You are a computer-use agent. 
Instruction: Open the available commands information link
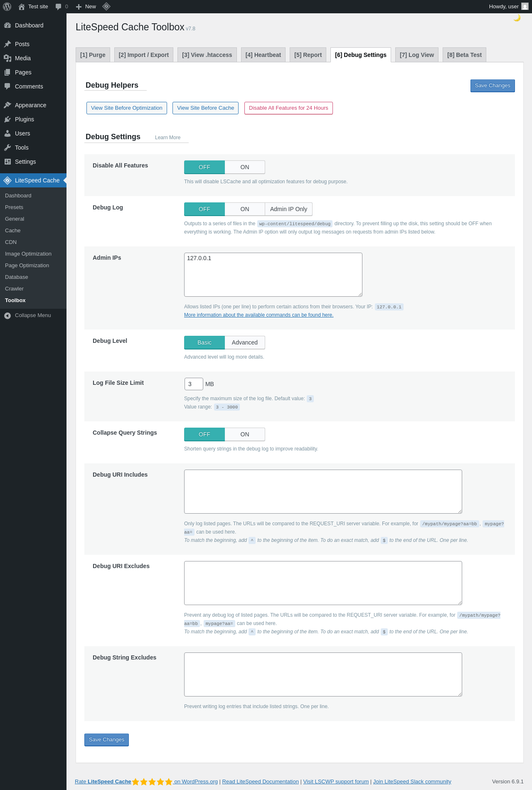pyautogui.click(x=259, y=315)
